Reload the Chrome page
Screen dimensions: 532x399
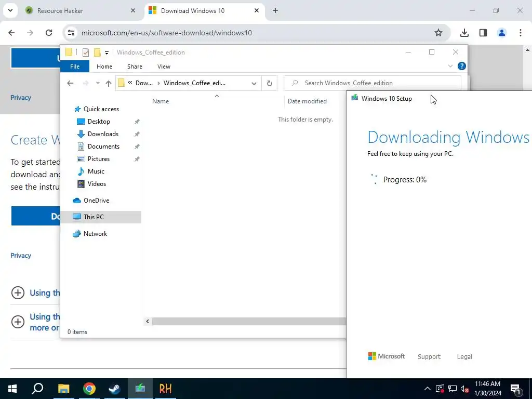(49, 33)
